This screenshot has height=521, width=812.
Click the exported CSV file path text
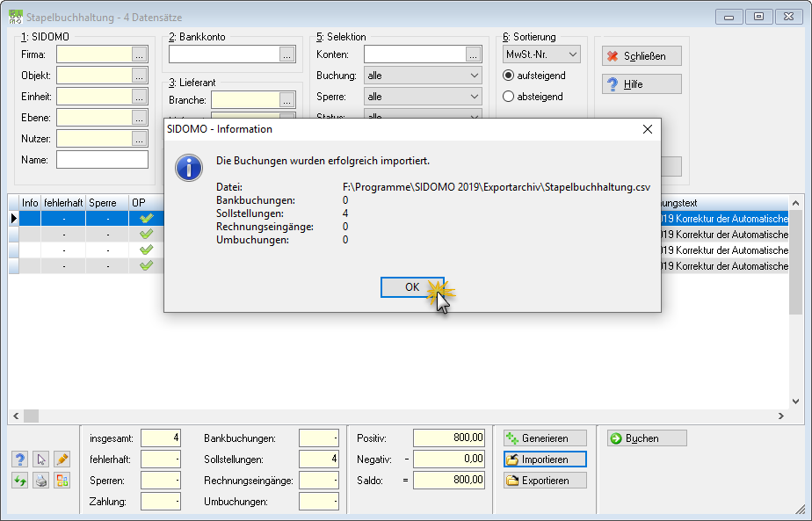[x=497, y=187]
